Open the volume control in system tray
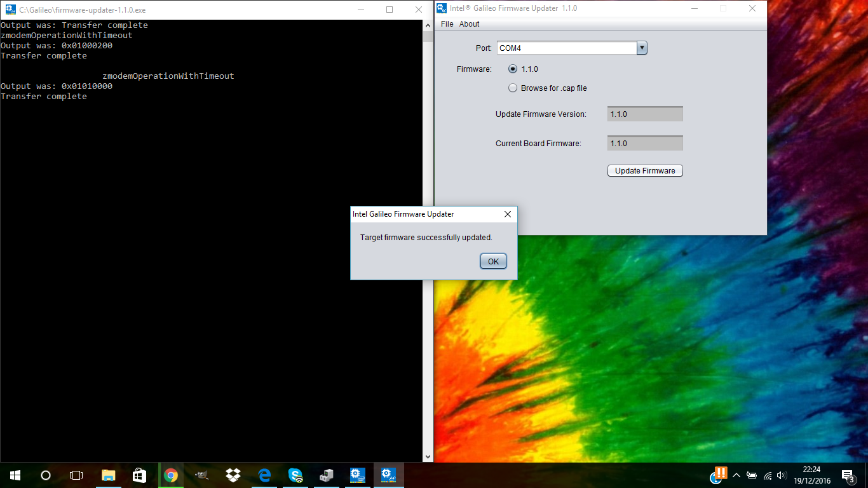This screenshot has height=488, width=868. pos(782,475)
